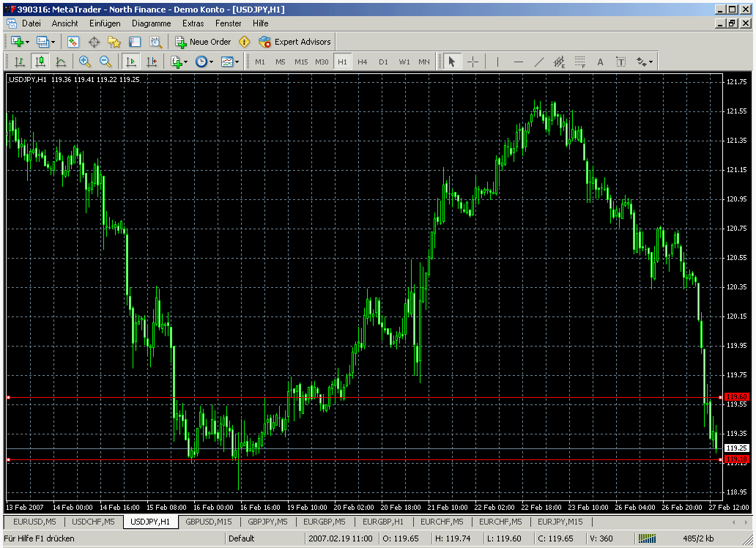Open the Diagramme menu
Image resolution: width=756 pixels, height=548 pixels.
pos(151,23)
